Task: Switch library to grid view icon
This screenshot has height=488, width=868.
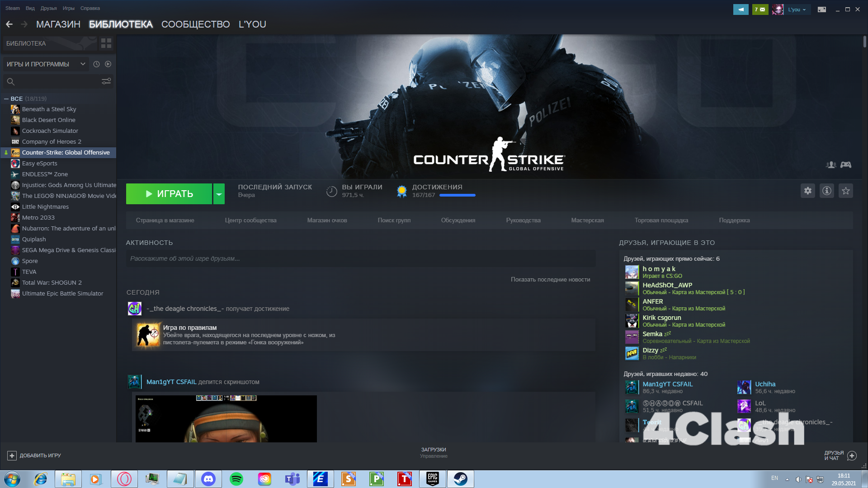Action: click(x=106, y=43)
